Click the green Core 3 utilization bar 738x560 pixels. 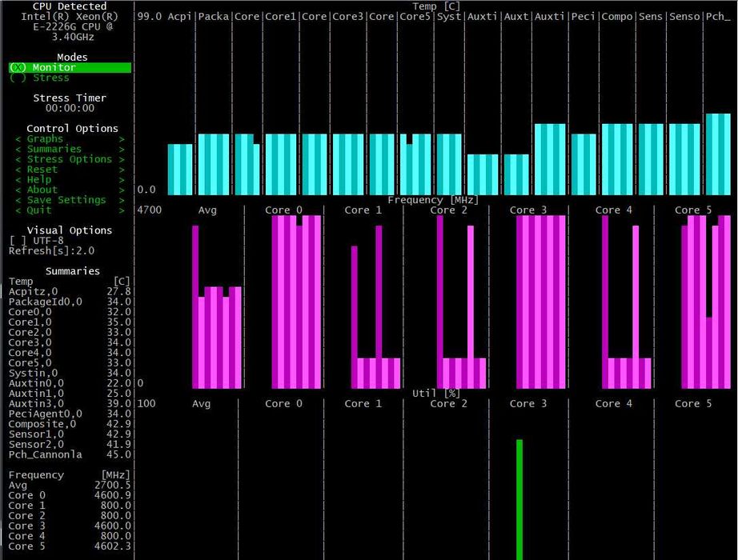pyautogui.click(x=519, y=500)
